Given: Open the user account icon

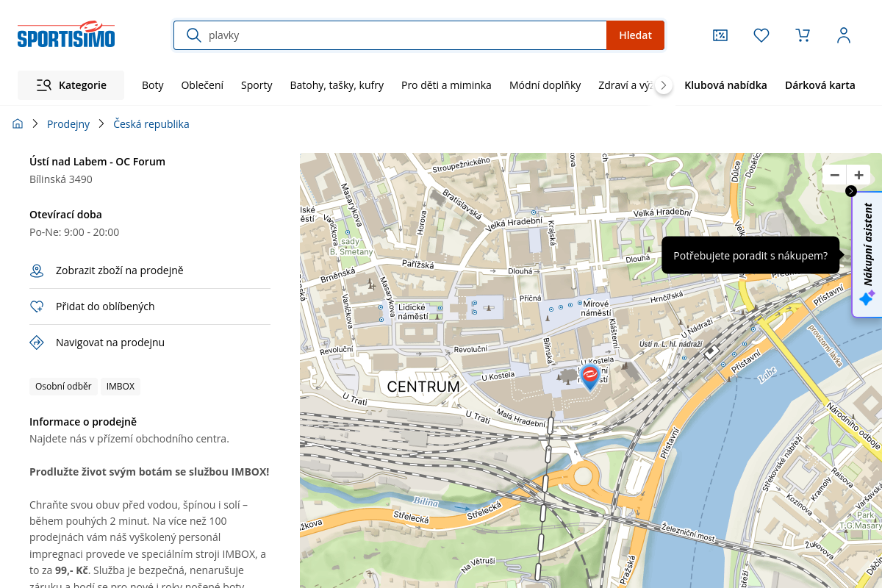Looking at the screenshot, I should click(x=844, y=35).
